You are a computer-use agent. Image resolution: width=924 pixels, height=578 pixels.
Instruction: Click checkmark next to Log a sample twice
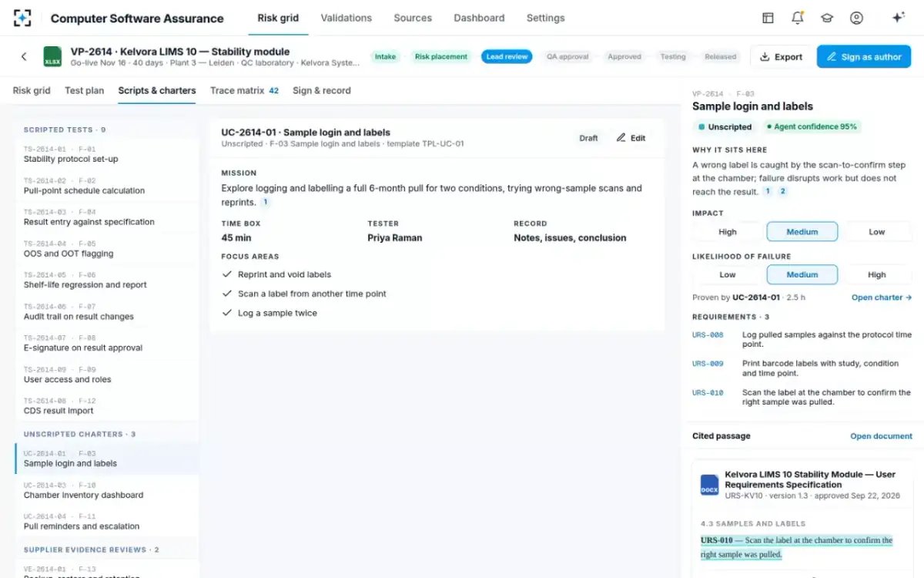point(226,313)
